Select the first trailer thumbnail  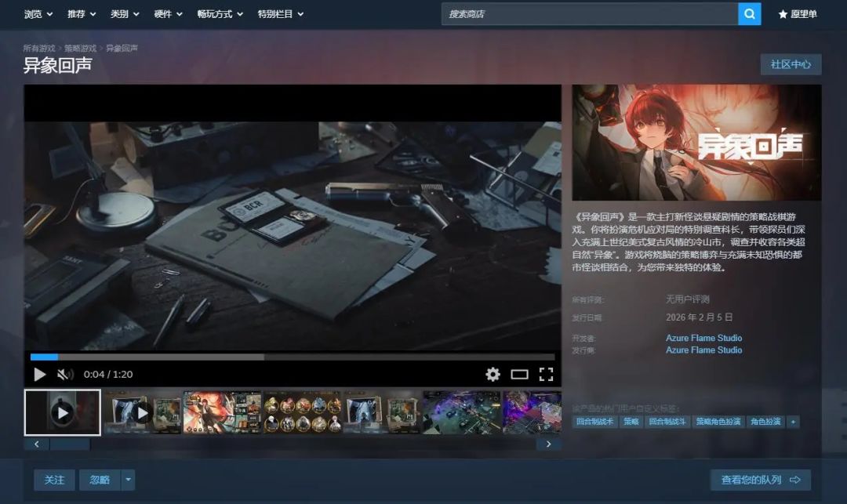click(x=63, y=413)
